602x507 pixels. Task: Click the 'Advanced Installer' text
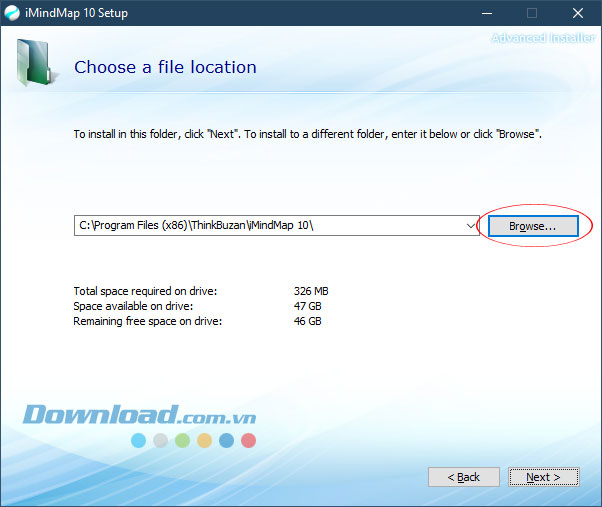(543, 38)
